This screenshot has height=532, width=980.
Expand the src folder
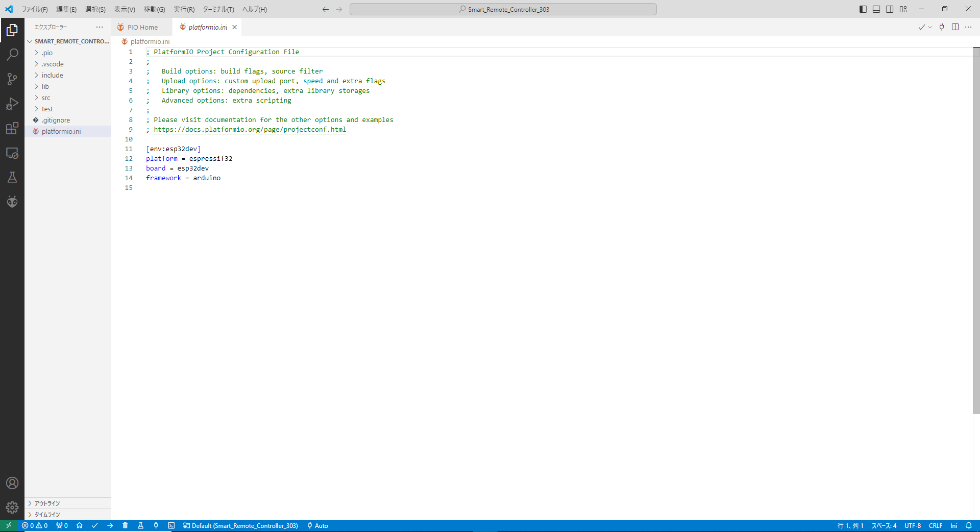[46, 98]
